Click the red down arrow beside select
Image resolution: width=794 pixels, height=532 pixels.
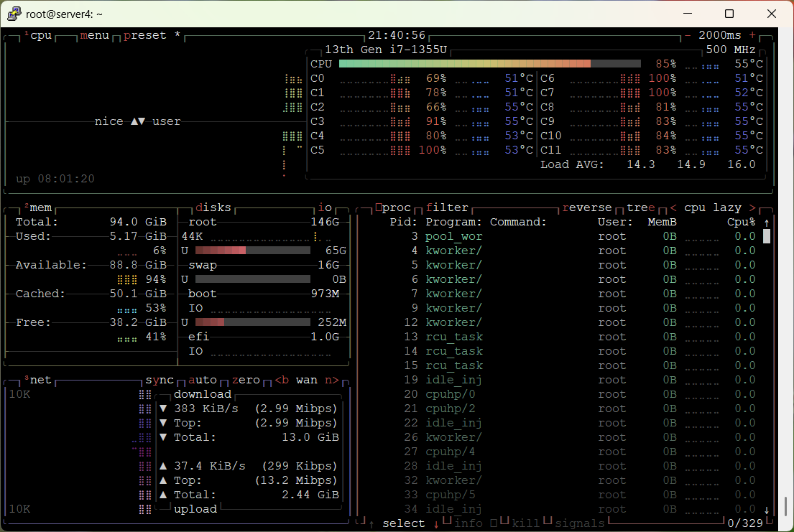pyautogui.click(x=436, y=523)
